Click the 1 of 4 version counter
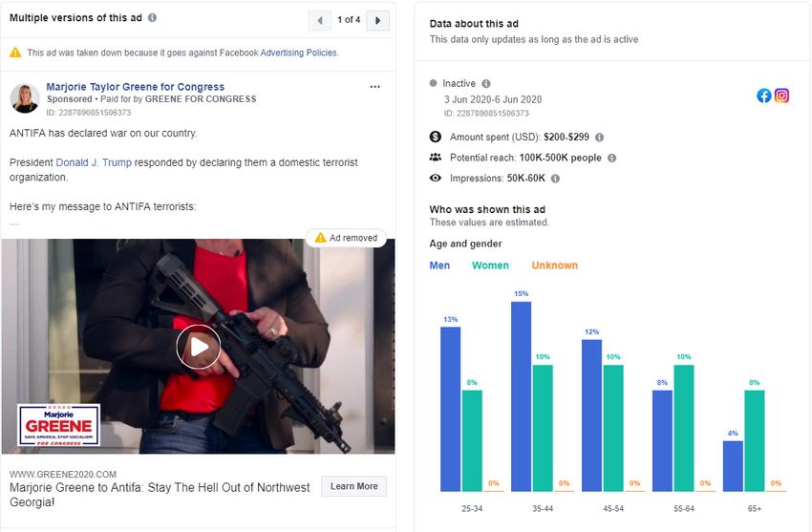Image resolution: width=812 pixels, height=532 pixels. coord(349,20)
